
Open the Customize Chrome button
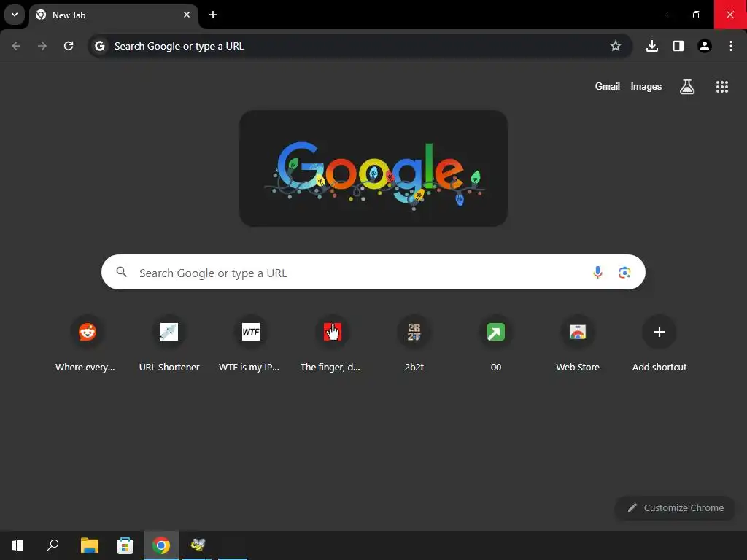(x=675, y=508)
